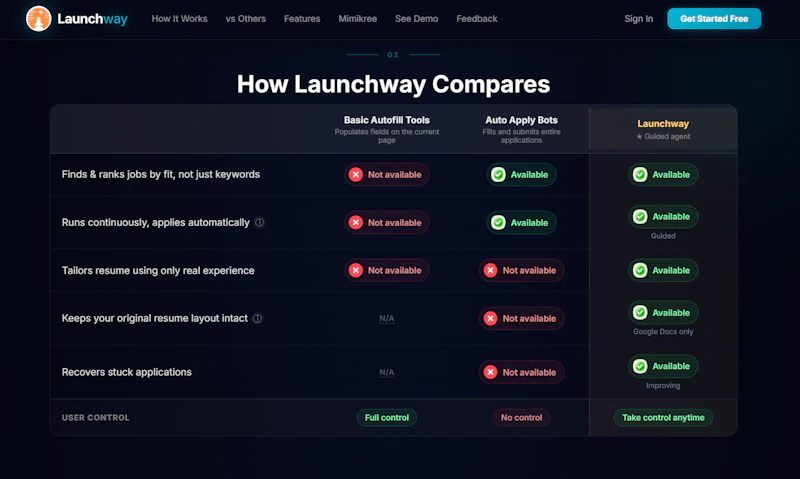Screen dimensions: 800x479
Task: Click 'Tailors resume using only real experience' label
Action: 158,270
